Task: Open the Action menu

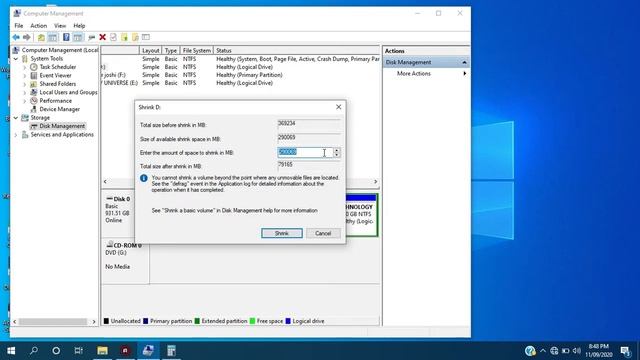Action: coord(39,26)
